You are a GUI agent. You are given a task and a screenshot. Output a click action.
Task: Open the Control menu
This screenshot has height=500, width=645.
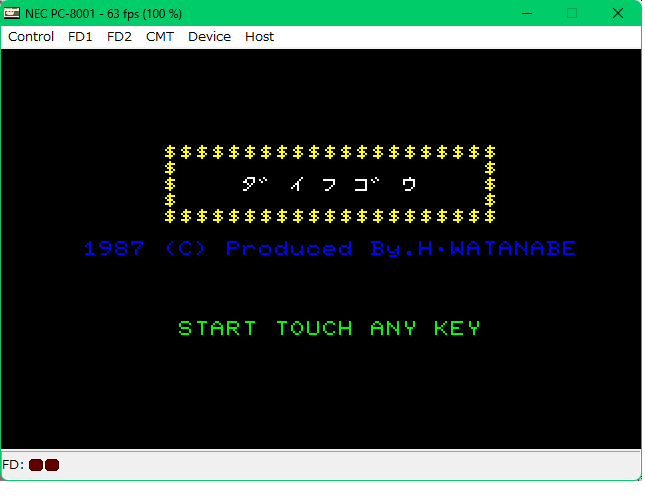coord(31,37)
